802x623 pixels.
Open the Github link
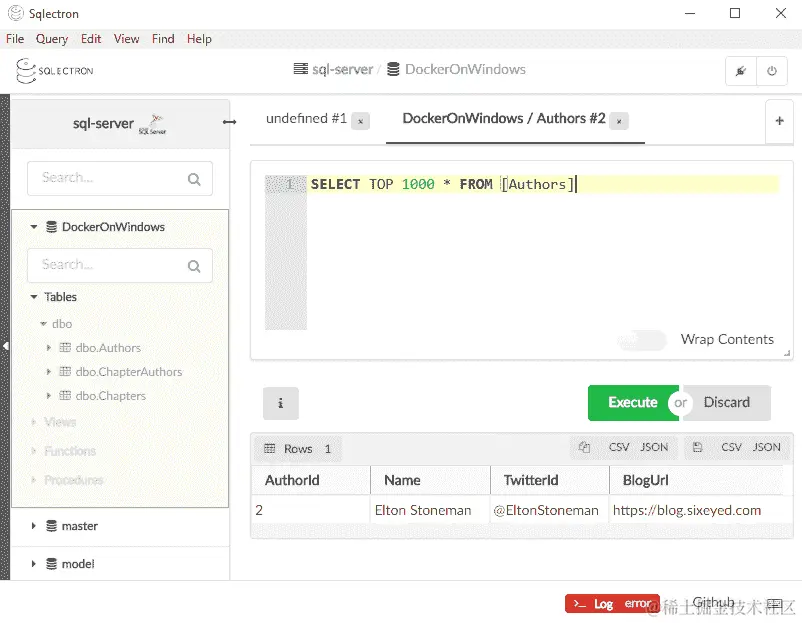[x=714, y=603]
